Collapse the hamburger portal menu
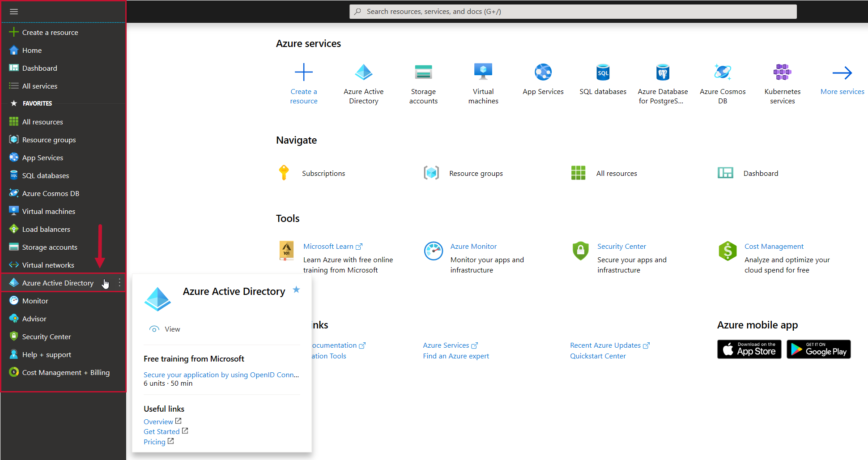Image resolution: width=868 pixels, height=460 pixels. tap(14, 12)
